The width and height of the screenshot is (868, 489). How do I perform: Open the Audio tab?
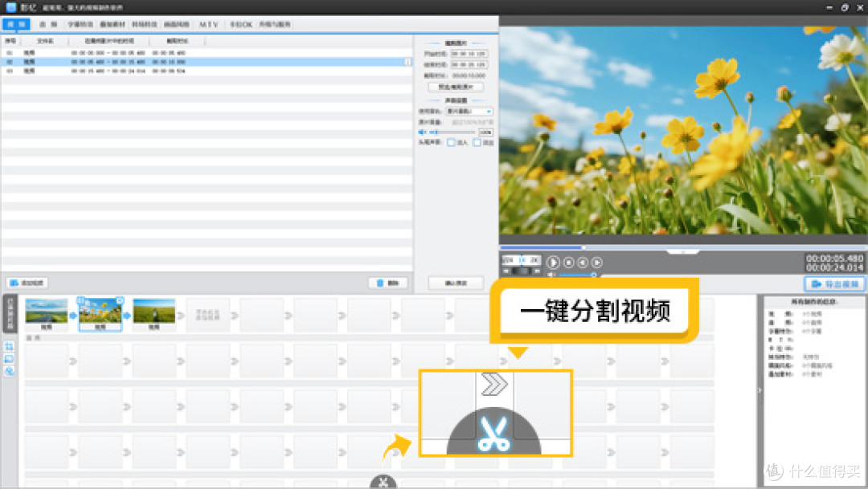[x=48, y=24]
